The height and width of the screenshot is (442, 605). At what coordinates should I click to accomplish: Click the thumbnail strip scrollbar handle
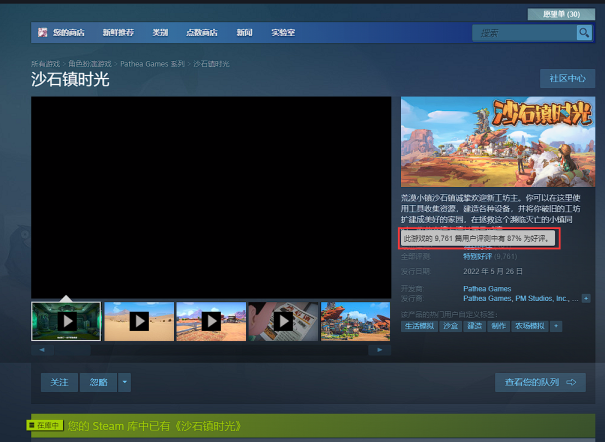pos(73,350)
